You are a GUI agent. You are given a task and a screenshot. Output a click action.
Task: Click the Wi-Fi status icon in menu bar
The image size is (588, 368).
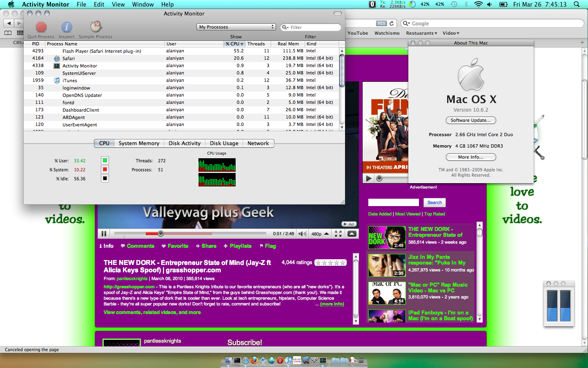478,4
